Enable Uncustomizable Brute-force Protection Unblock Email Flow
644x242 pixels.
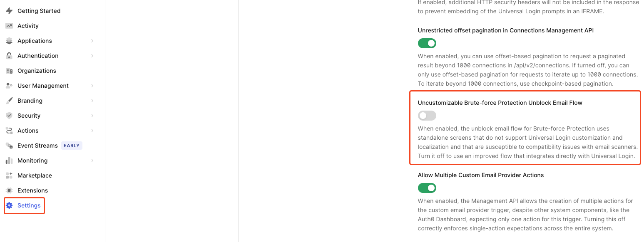click(427, 115)
